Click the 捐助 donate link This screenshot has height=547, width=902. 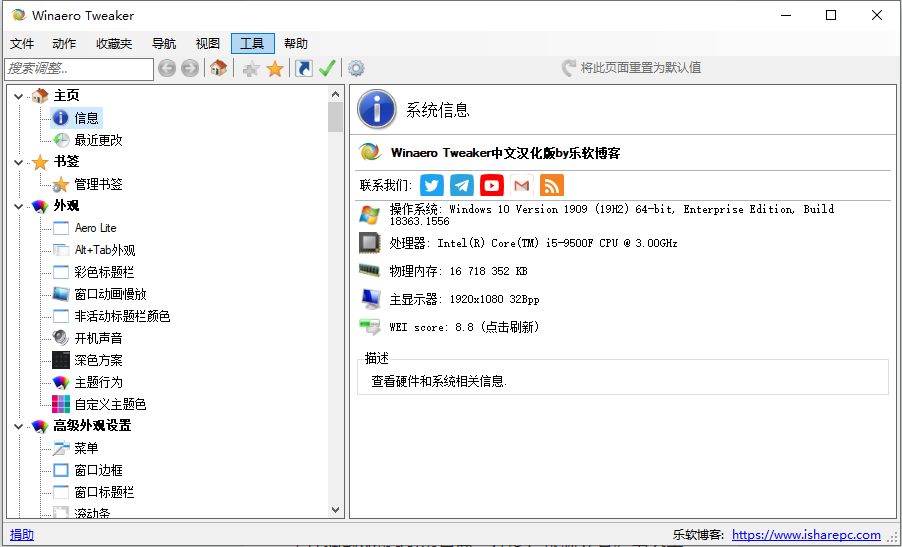click(x=22, y=535)
